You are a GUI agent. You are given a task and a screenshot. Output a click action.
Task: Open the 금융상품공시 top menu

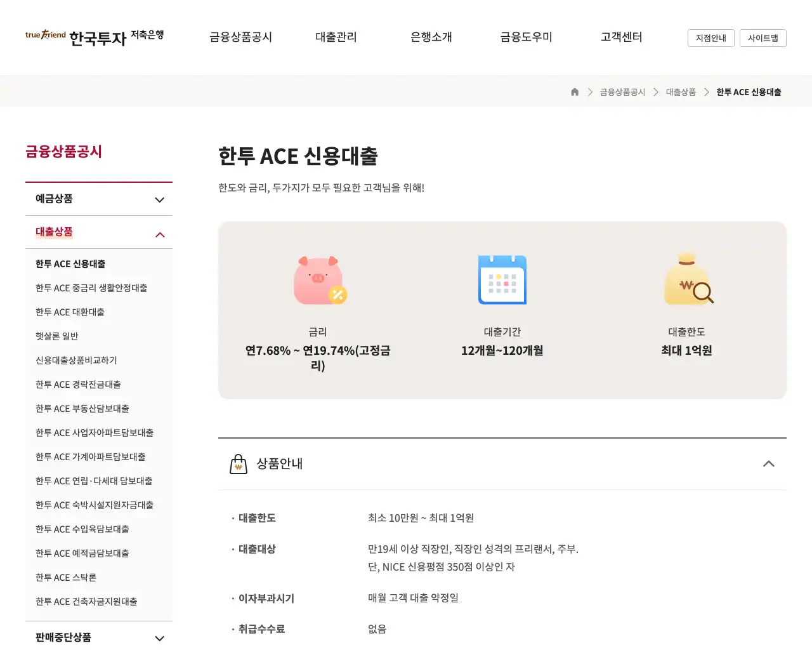(x=241, y=37)
